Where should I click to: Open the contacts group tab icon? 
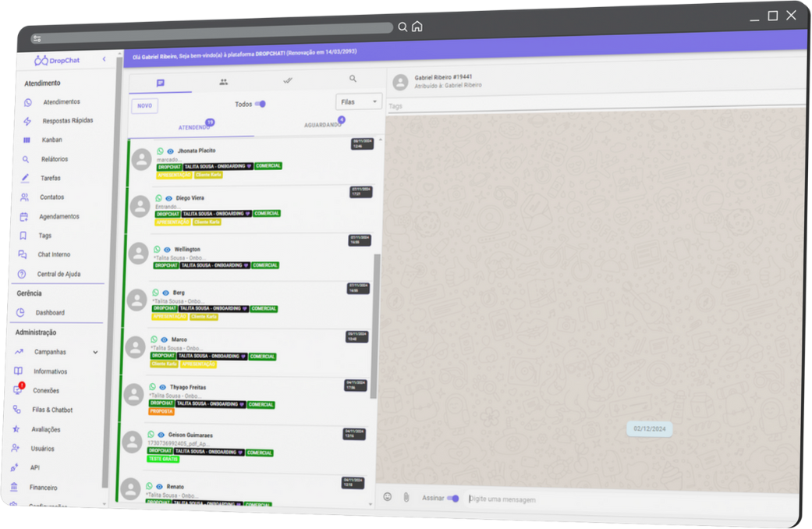(224, 81)
